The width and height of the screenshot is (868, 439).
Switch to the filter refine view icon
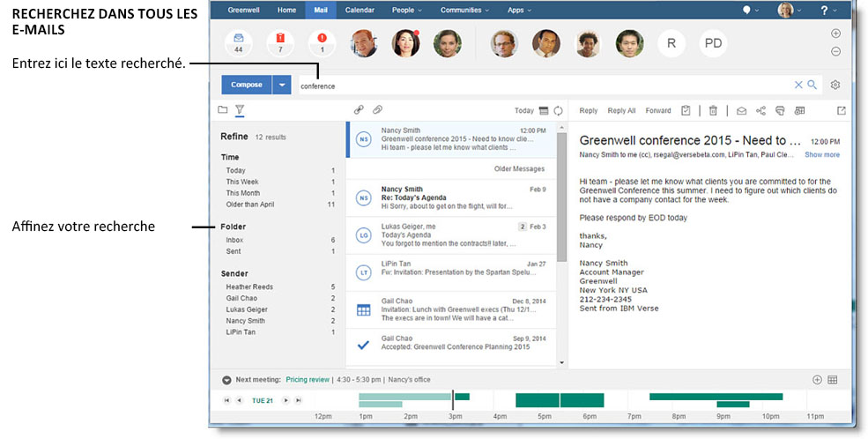click(240, 110)
